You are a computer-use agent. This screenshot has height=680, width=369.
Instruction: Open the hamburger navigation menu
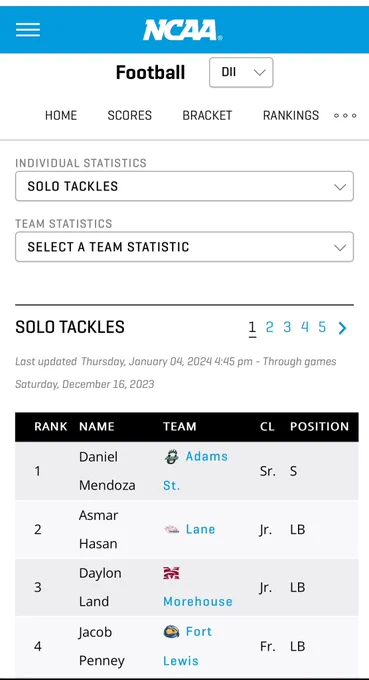tap(28, 30)
